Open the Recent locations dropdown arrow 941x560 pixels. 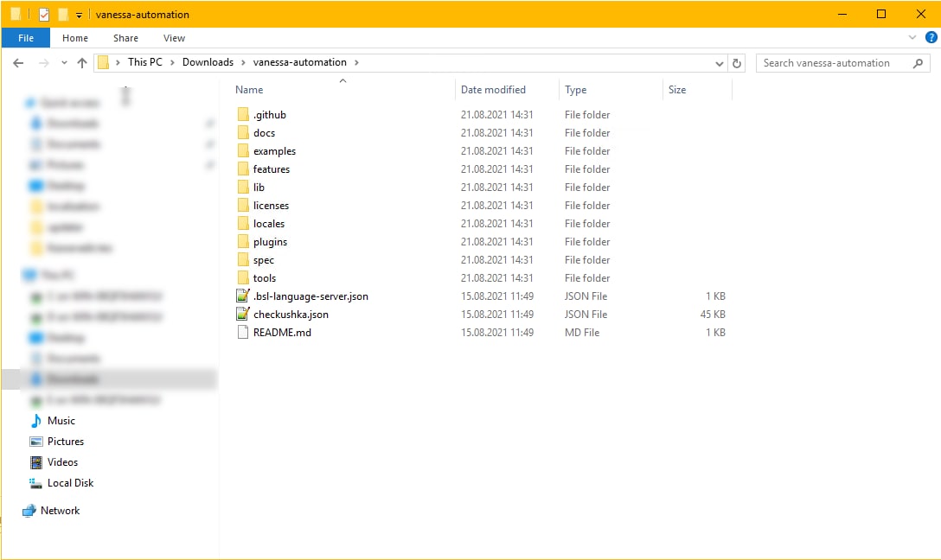tap(64, 63)
